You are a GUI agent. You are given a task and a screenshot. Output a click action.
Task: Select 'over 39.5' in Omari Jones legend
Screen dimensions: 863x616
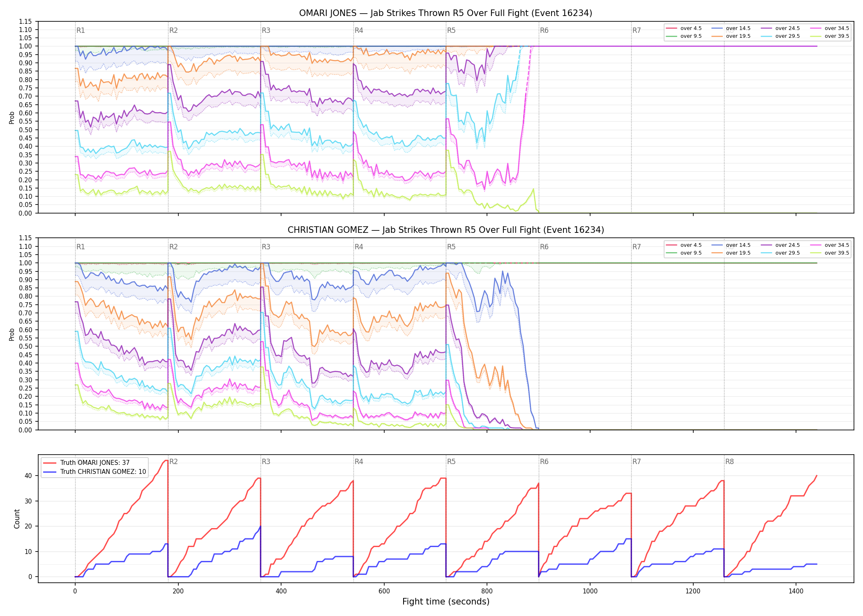pos(830,36)
